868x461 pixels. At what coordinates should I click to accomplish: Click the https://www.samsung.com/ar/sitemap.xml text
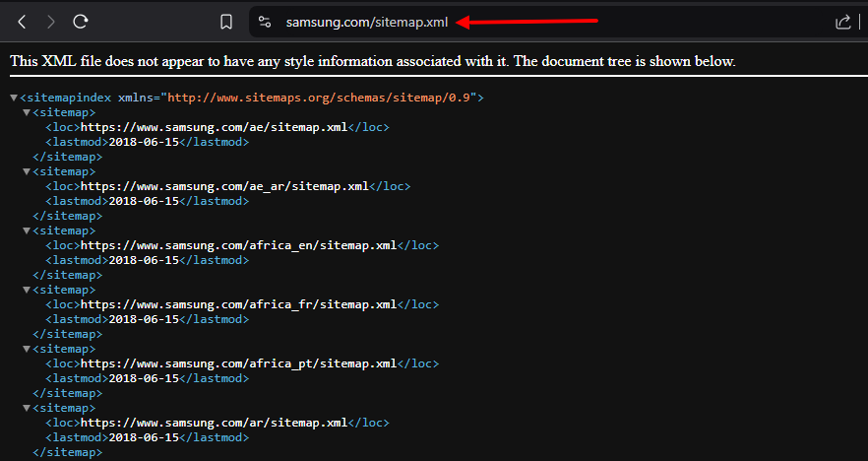click(x=215, y=423)
